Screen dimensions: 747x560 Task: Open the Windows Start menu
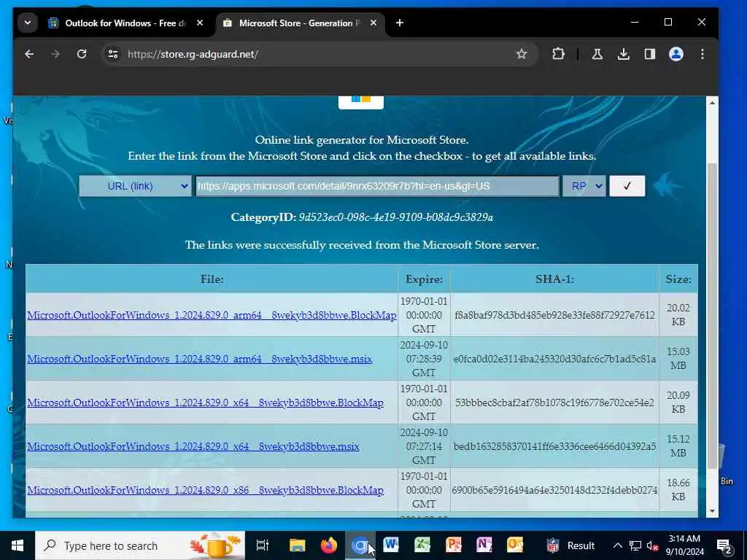tap(18, 545)
